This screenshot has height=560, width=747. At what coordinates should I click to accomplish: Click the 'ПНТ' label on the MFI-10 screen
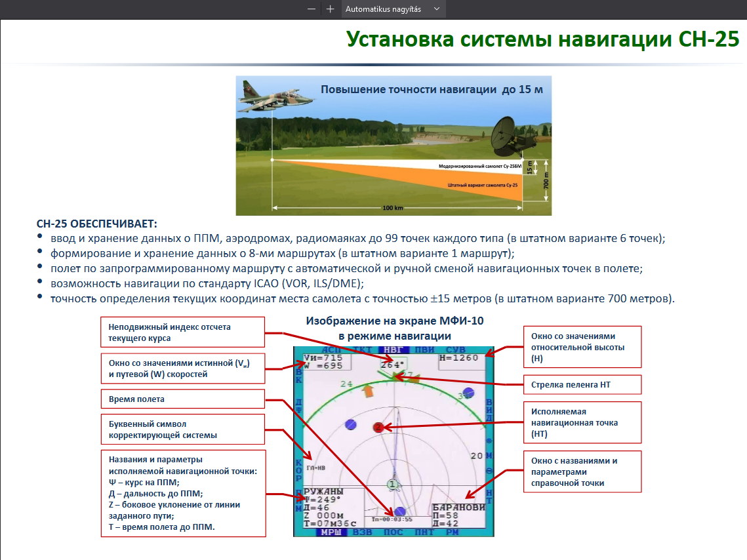(424, 532)
